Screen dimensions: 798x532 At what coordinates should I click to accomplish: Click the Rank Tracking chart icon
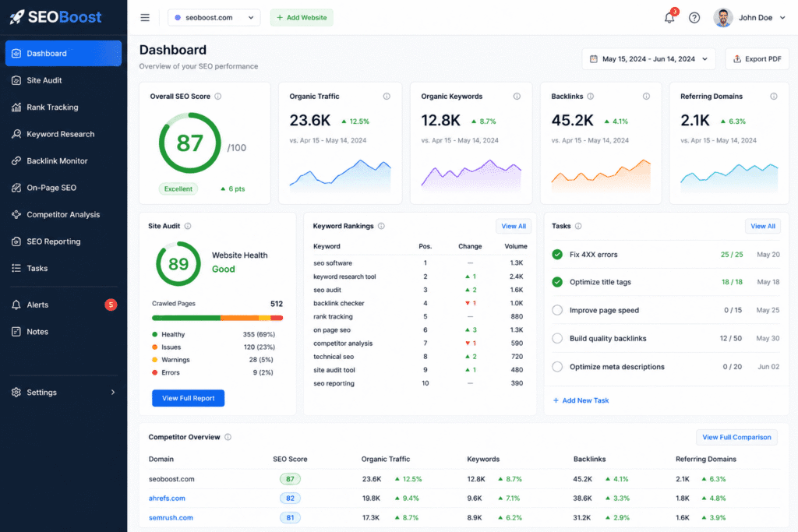16,107
